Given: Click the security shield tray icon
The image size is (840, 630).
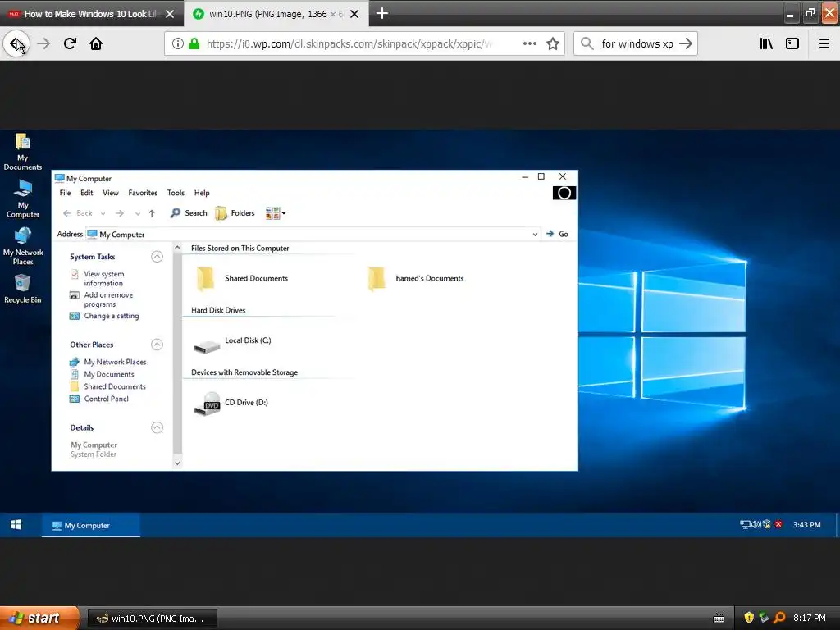Looking at the screenshot, I should [x=749, y=618].
